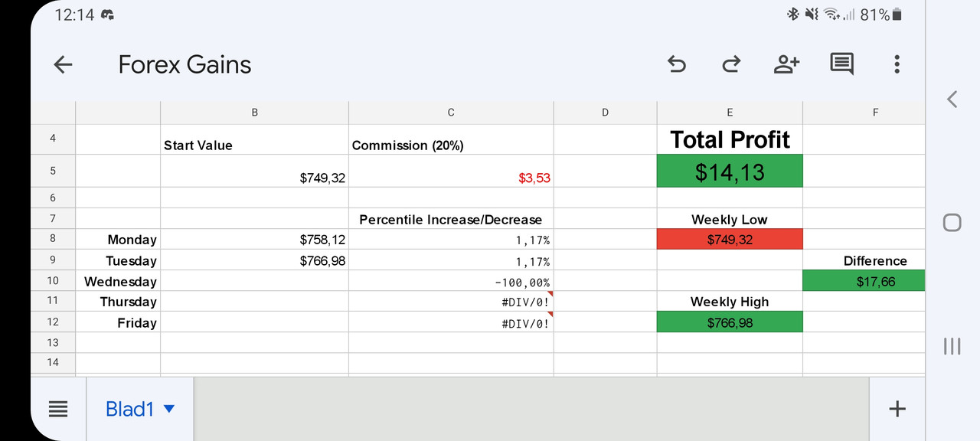
Task: Open the Blad1 sheet tab dropdown arrow
Action: click(169, 409)
